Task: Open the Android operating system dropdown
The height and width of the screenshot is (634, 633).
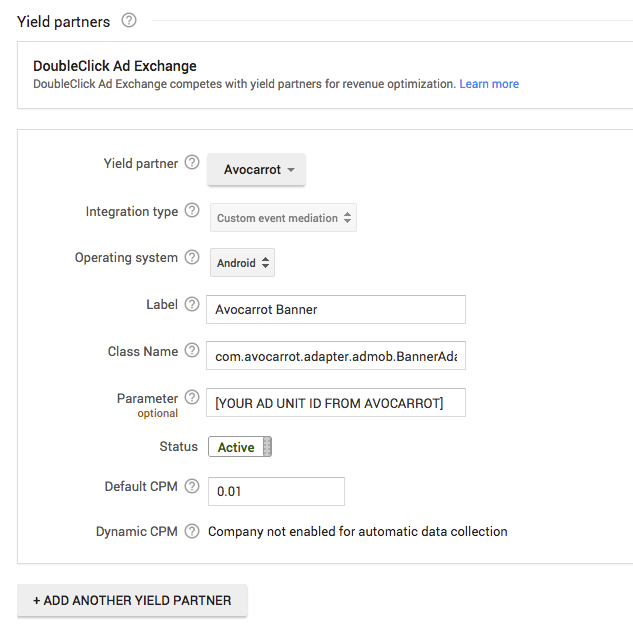Action: (x=242, y=264)
